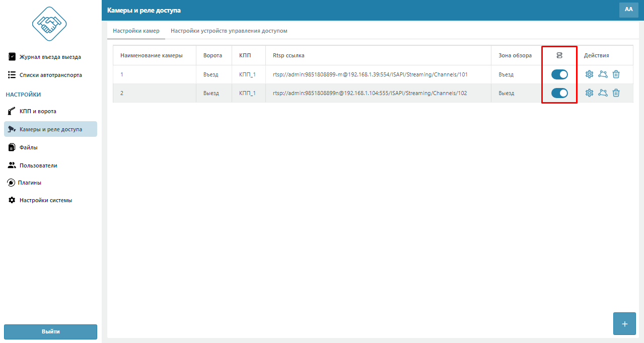Disable the toggle for camera 1
Image resolution: width=644 pixels, height=343 pixels.
559,74
